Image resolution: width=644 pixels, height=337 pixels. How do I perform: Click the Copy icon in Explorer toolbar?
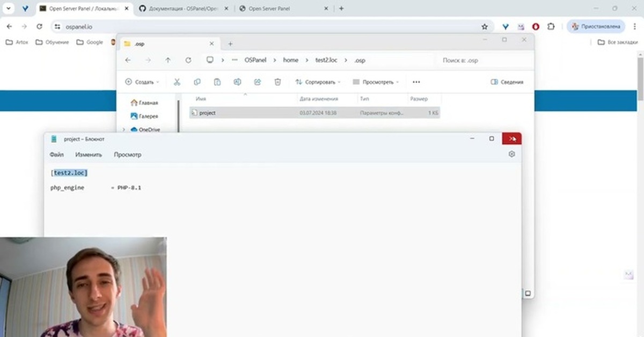pyautogui.click(x=197, y=82)
